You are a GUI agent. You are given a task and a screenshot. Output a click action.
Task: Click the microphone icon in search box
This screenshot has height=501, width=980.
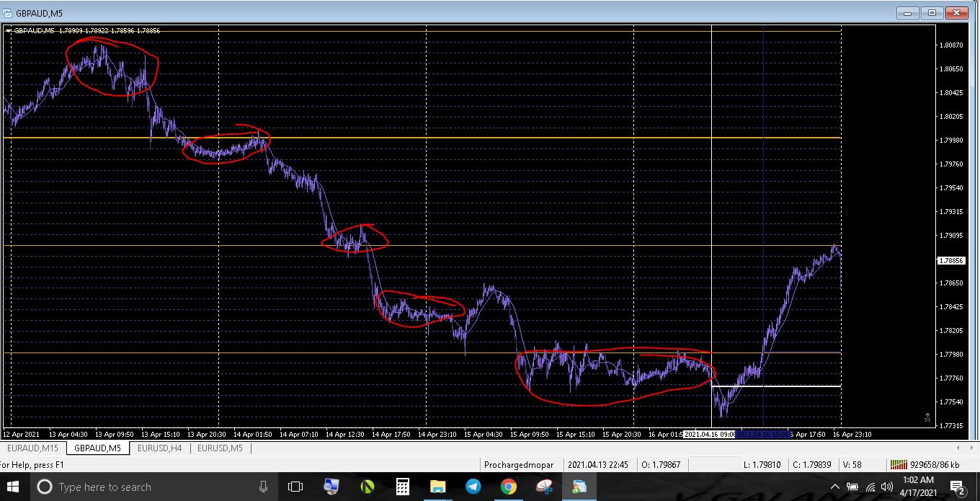264,487
